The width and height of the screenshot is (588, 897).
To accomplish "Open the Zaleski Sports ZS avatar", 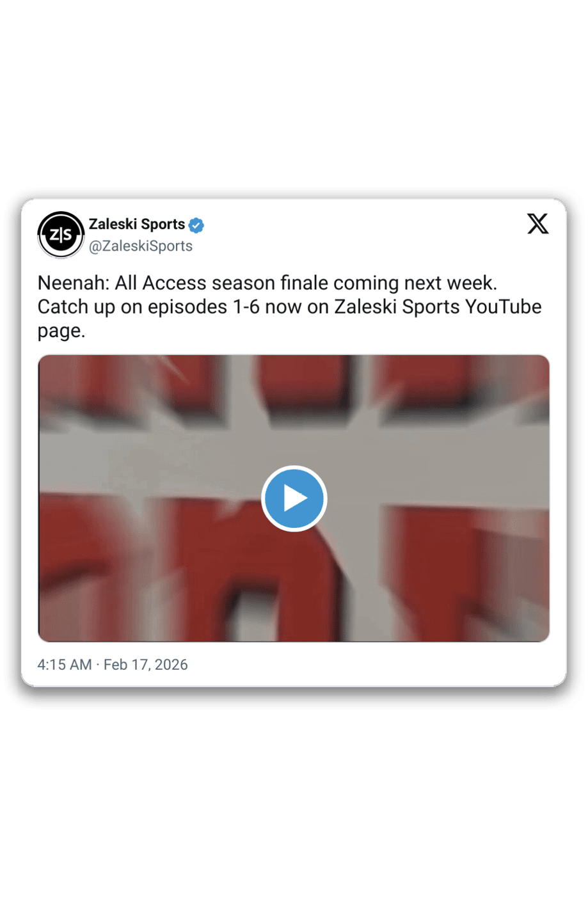I will point(61,235).
